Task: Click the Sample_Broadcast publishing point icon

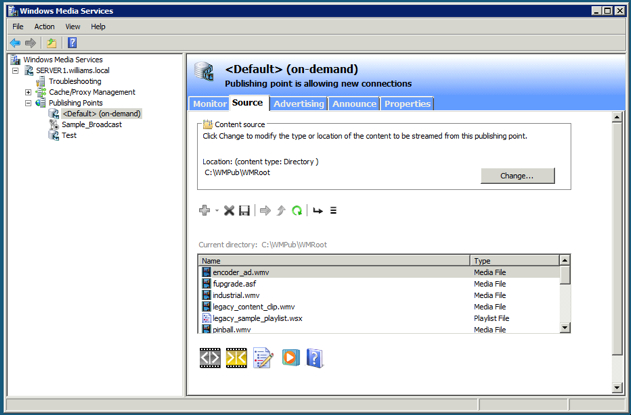Action: (x=54, y=125)
